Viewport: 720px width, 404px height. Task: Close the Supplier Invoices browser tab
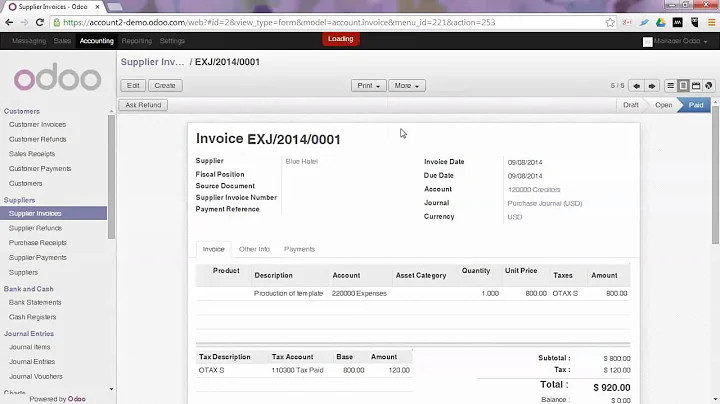(97, 7)
